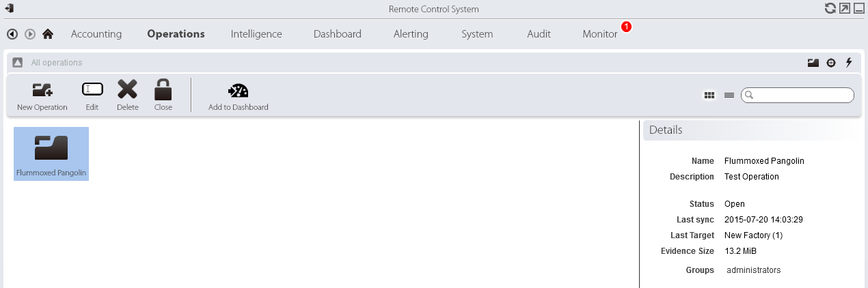Navigate back with the left arrow
Image resolution: width=868 pixels, height=288 pixels.
pos(12,34)
